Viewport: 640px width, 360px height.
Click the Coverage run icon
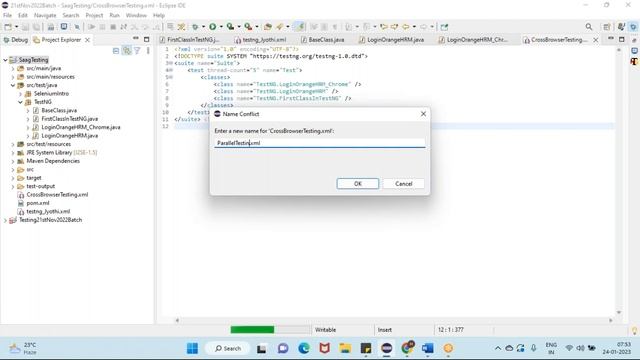tap(231, 27)
